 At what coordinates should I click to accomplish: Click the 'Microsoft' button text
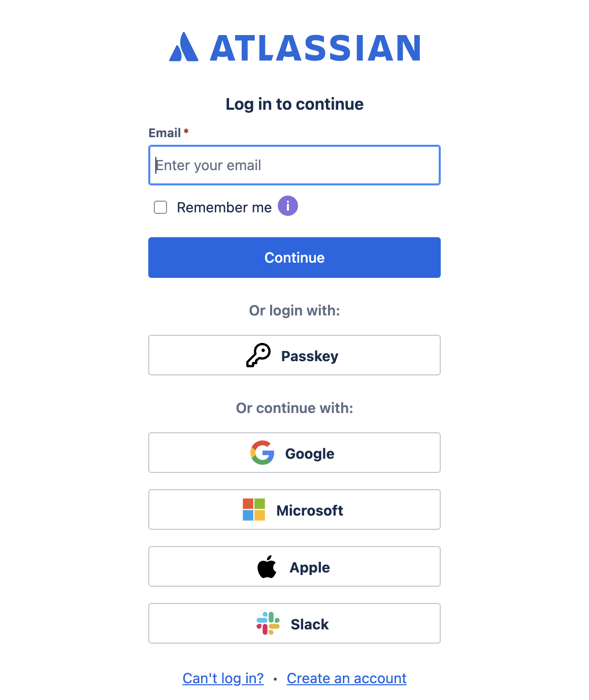coord(310,511)
